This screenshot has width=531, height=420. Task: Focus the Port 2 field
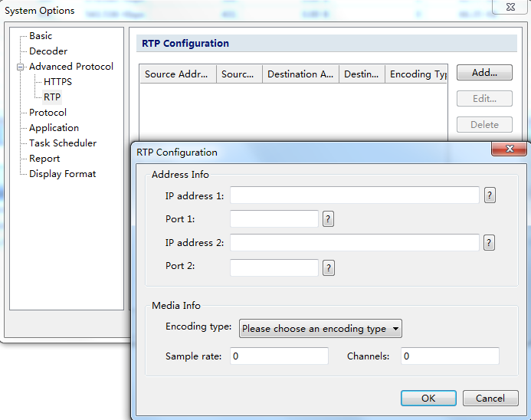274,267
